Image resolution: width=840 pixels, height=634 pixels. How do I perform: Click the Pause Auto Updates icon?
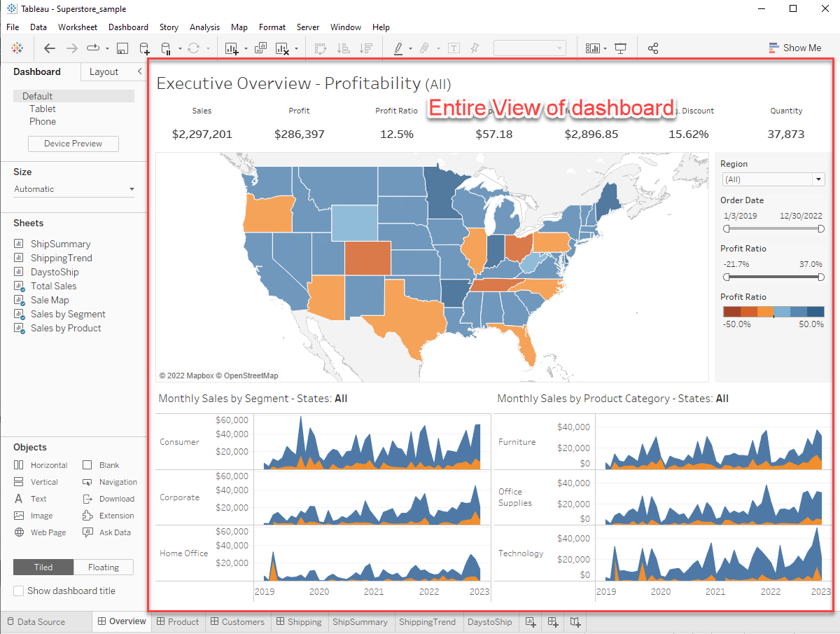click(167, 48)
